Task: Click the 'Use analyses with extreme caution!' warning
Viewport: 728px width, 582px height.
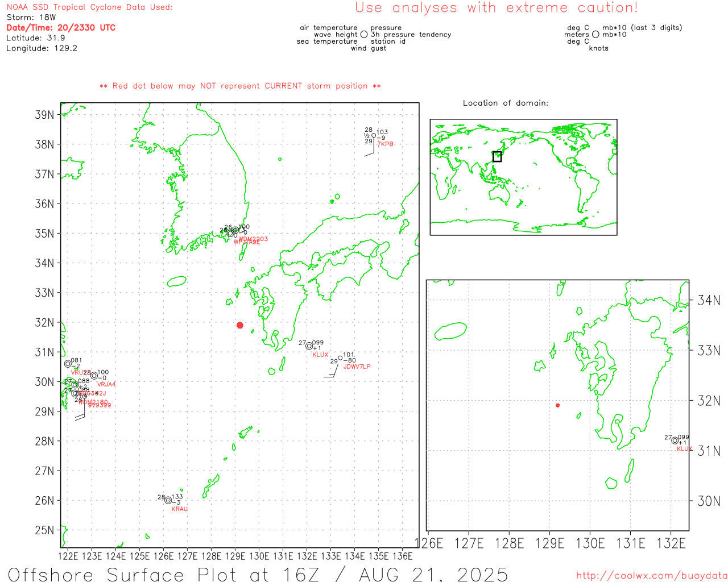Action: pos(497,8)
